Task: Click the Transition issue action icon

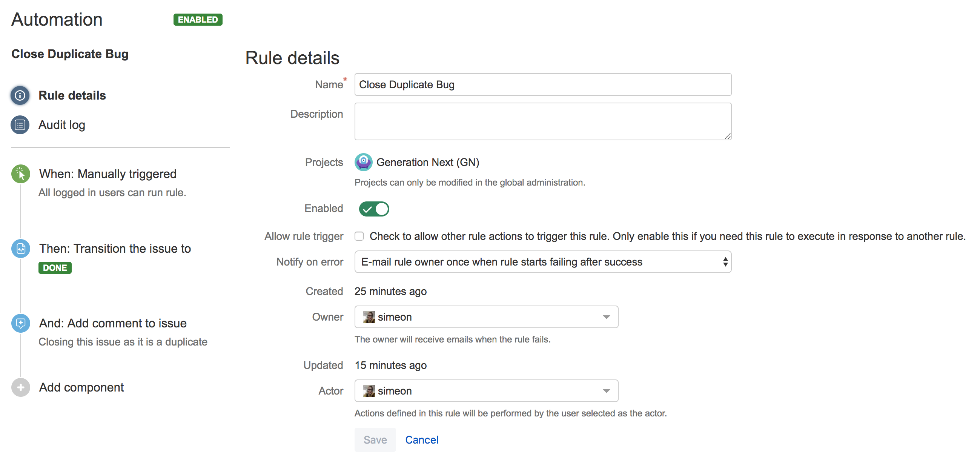Action: coord(20,249)
